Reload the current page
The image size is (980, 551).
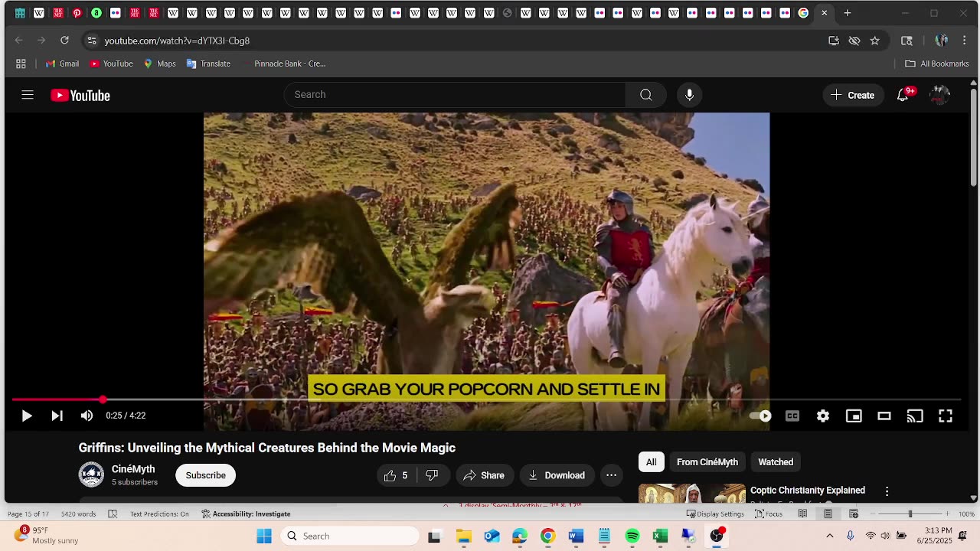pyautogui.click(x=64, y=41)
